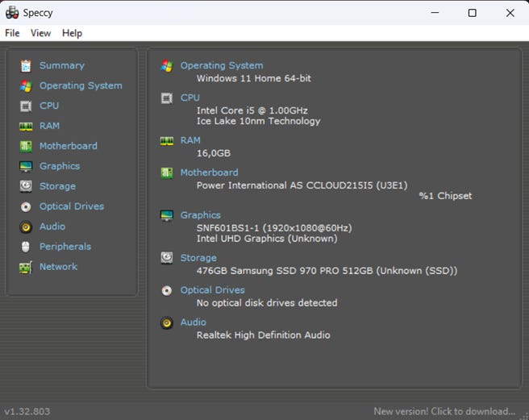Click the CPU heading link in summary

[x=190, y=98]
